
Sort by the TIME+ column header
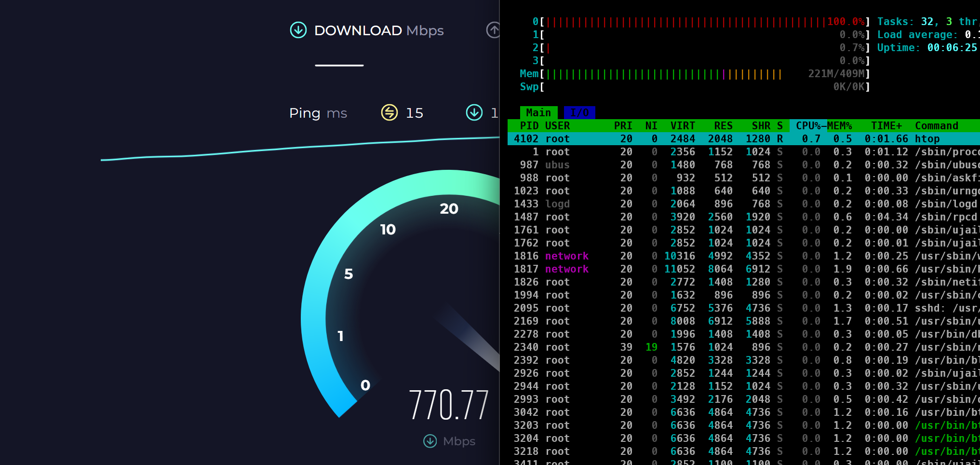pos(886,125)
